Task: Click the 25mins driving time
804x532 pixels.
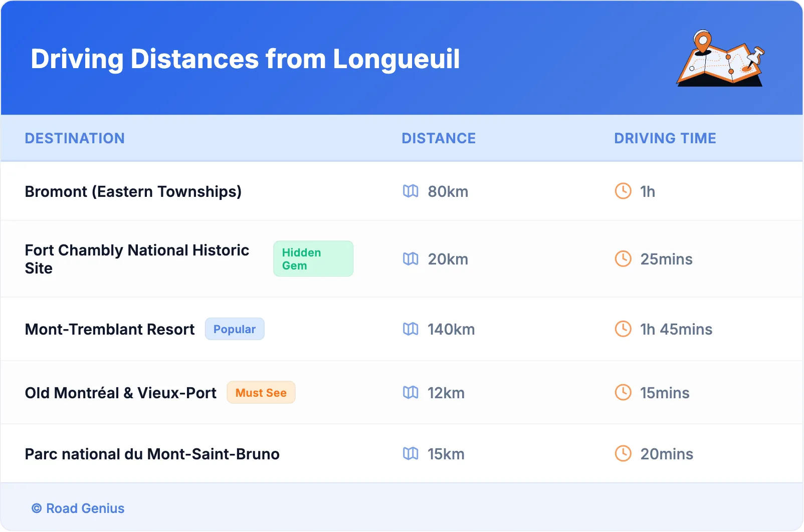Action: click(667, 259)
